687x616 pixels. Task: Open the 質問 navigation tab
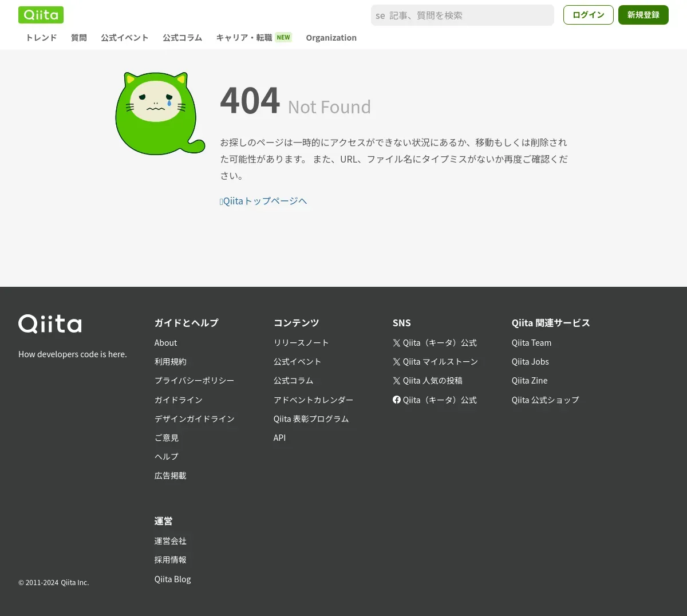[79, 38]
